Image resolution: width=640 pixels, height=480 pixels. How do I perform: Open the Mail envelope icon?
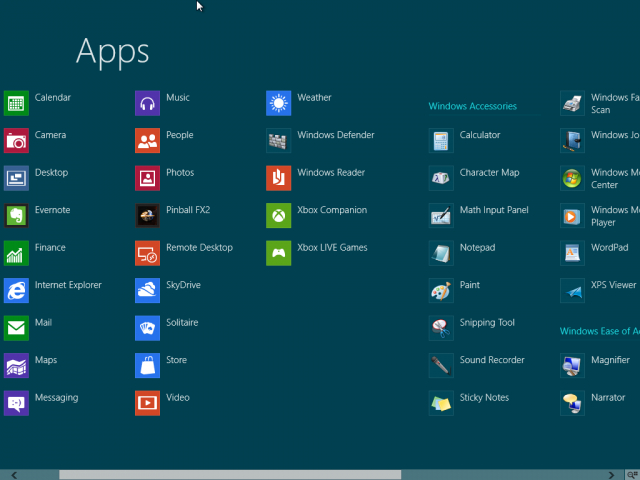click(x=16, y=328)
